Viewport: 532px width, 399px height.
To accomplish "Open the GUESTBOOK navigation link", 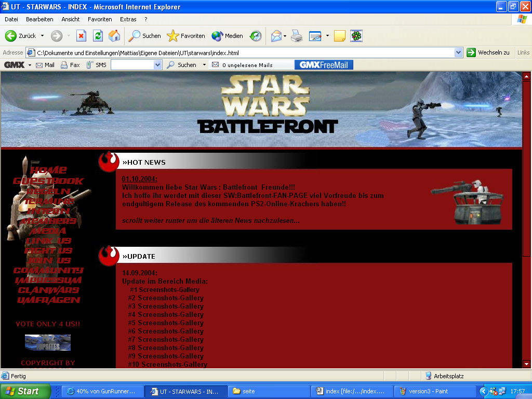I will click(x=48, y=181).
